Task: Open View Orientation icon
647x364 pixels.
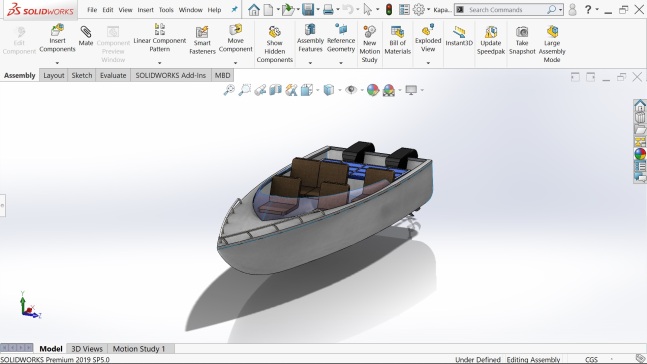Action: tap(307, 90)
